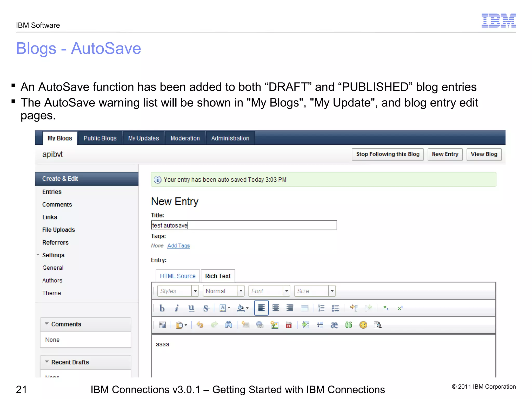
Task: Click the New Entry button
Action: [445, 154]
